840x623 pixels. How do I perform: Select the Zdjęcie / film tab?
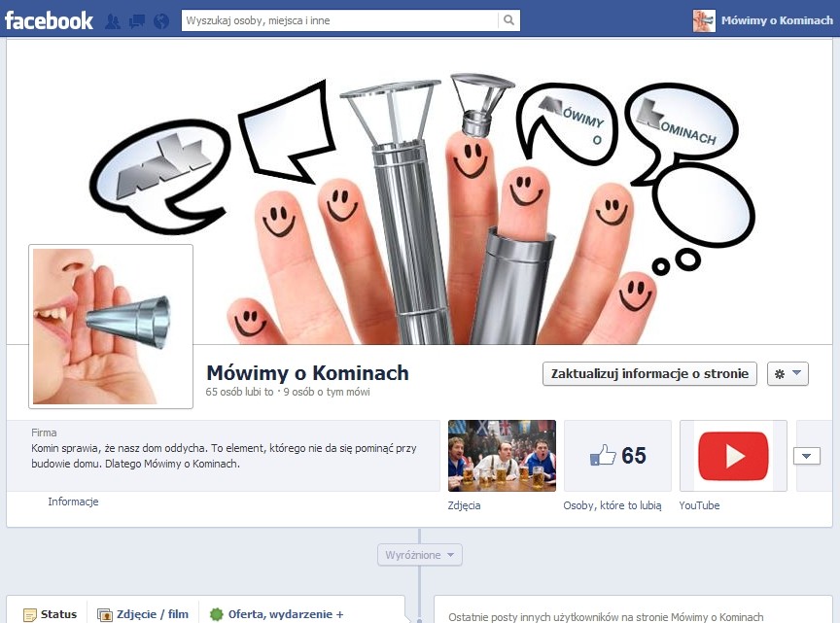click(x=143, y=614)
